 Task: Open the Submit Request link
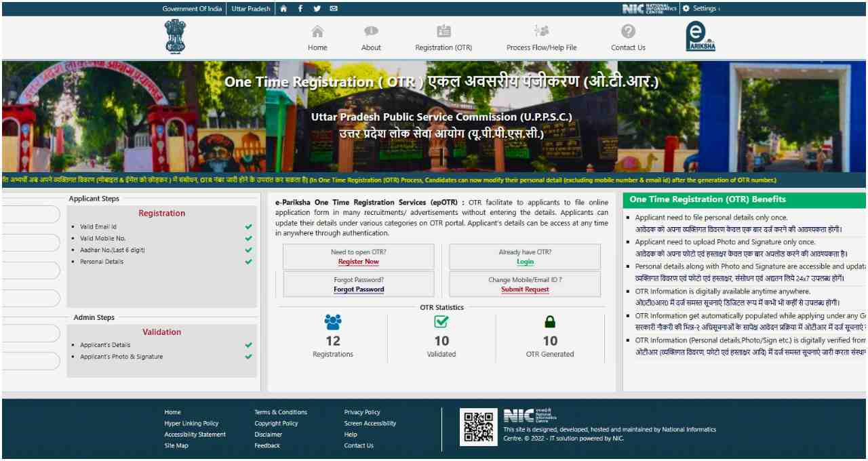[525, 289]
